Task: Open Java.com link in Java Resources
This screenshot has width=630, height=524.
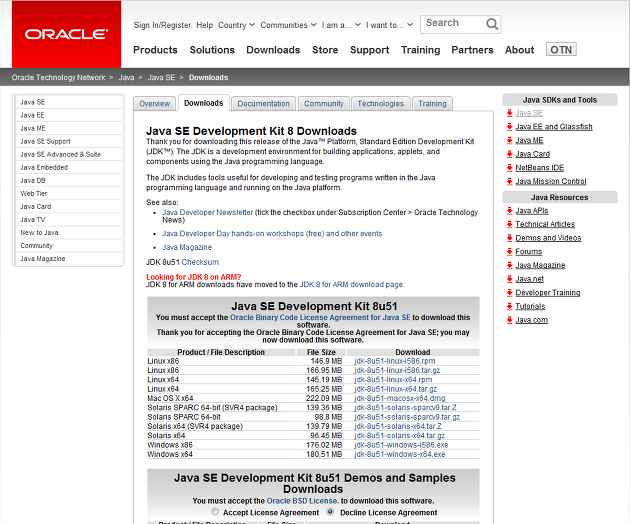Action: click(532, 320)
